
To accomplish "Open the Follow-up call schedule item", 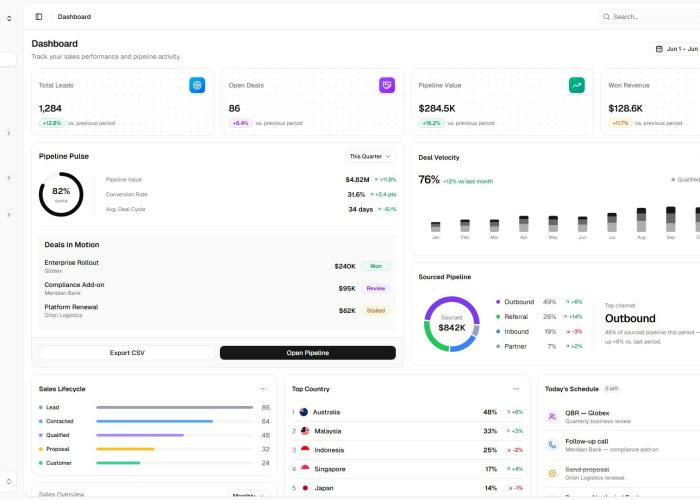I will [x=622, y=445].
